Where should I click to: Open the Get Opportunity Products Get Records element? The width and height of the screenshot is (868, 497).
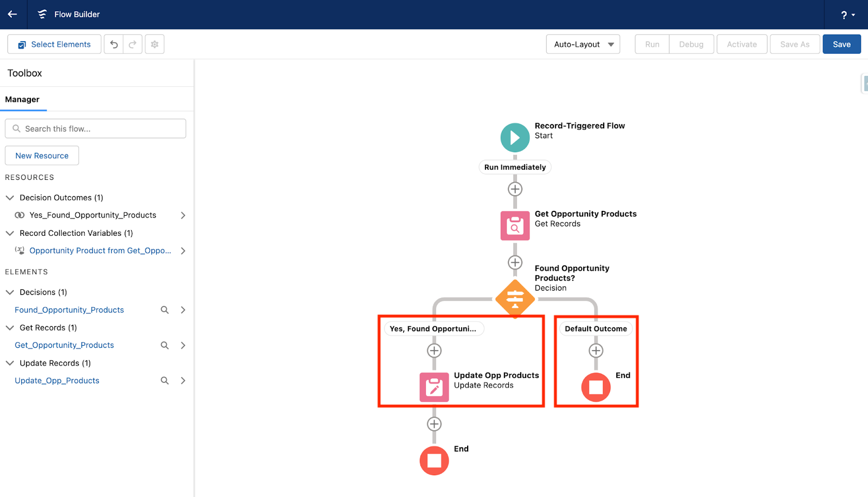514,225
